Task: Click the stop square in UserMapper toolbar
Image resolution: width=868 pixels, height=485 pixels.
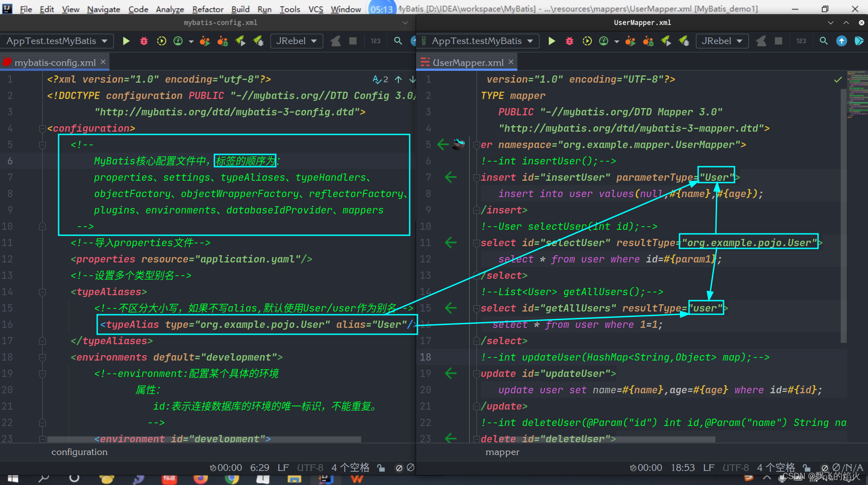Action: click(778, 41)
